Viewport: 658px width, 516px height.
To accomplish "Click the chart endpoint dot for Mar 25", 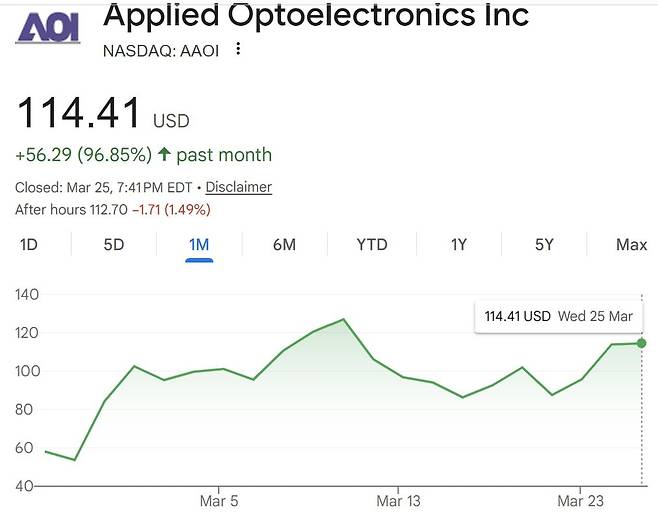I will click(x=641, y=343).
